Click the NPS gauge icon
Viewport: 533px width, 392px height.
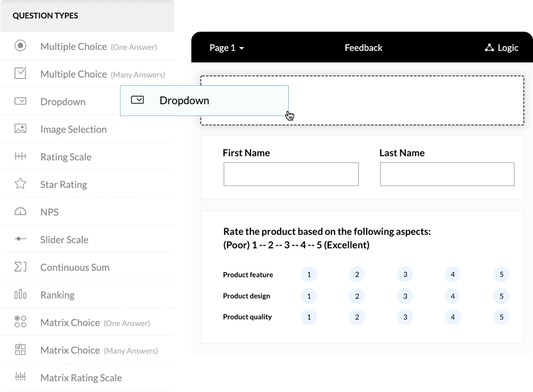[x=21, y=212]
